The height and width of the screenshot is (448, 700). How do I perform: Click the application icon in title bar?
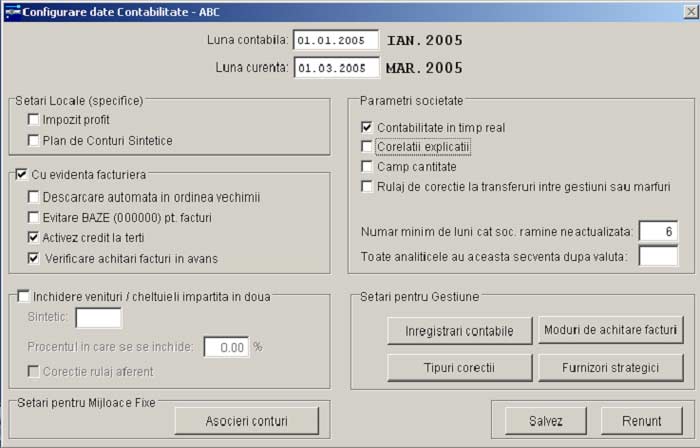click(x=12, y=11)
